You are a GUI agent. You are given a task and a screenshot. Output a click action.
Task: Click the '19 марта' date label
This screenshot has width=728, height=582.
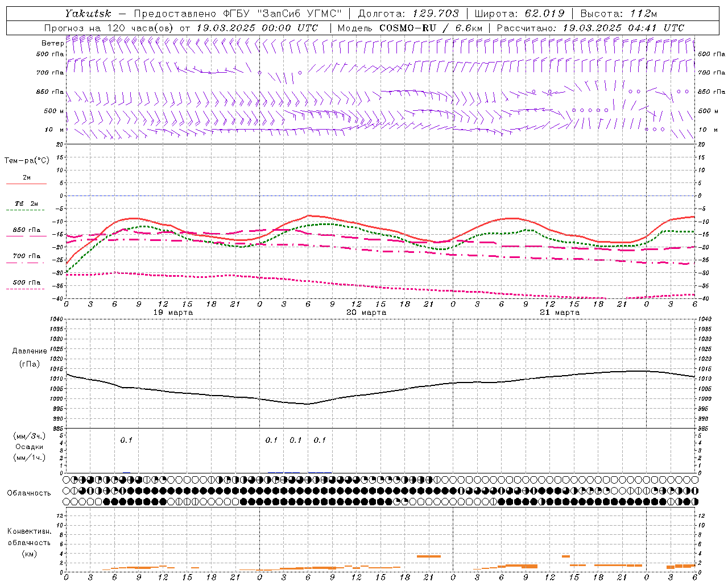173,313
